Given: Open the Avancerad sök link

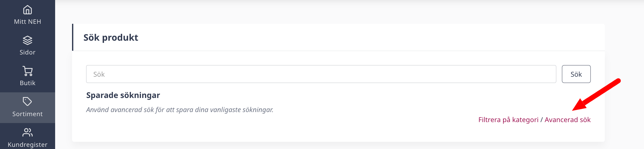Looking at the screenshot, I should click(568, 120).
